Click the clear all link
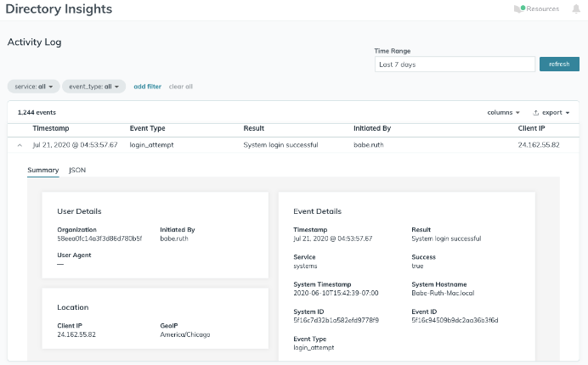The image size is (588, 365). [181, 87]
